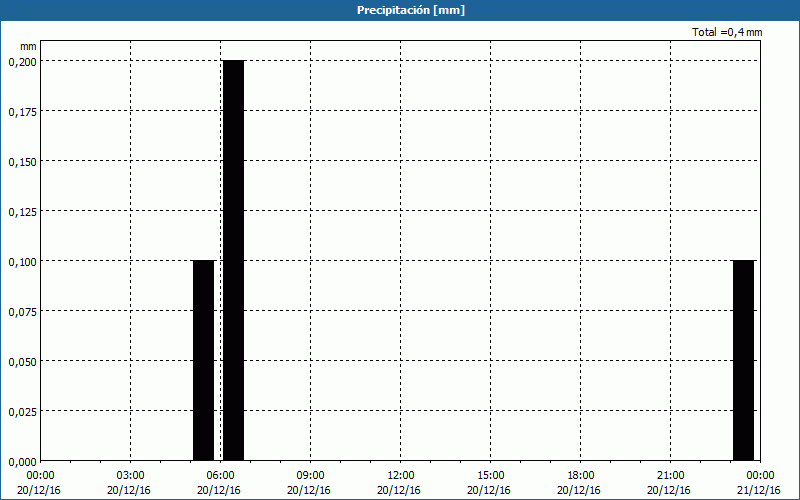
Task: Select the 0,100 mm bar near midnight
Action: [743, 360]
